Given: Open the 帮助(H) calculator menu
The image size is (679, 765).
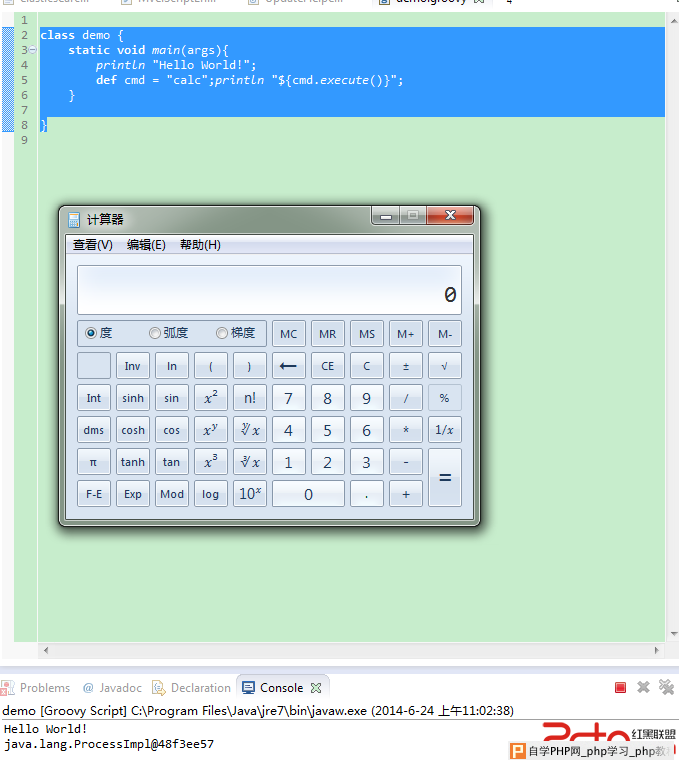Looking at the screenshot, I should point(200,245).
